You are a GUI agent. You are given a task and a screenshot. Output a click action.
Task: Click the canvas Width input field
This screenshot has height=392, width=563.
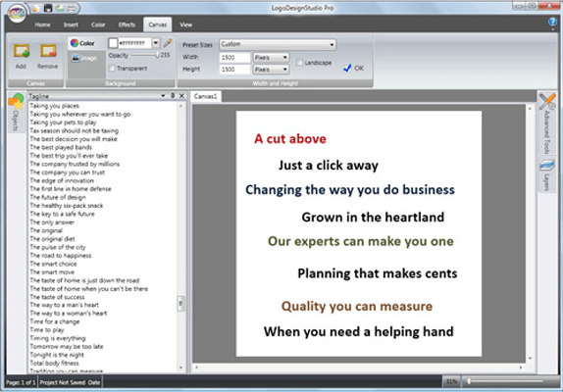[x=234, y=58]
